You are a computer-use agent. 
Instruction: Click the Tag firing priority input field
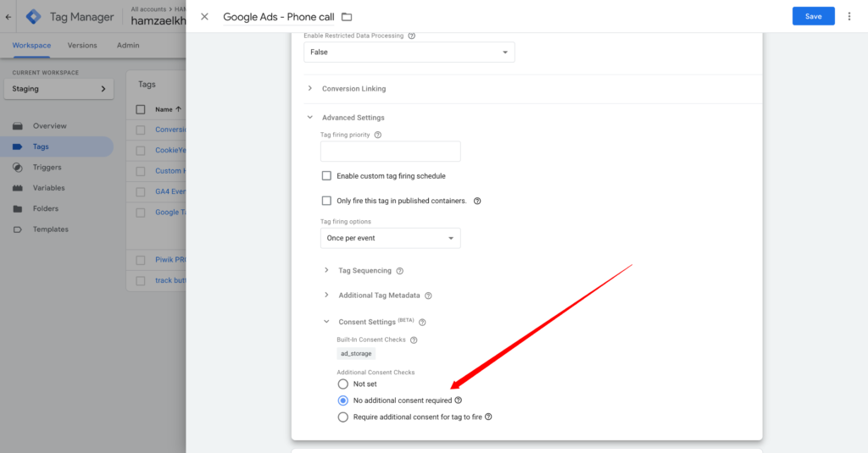tap(390, 152)
